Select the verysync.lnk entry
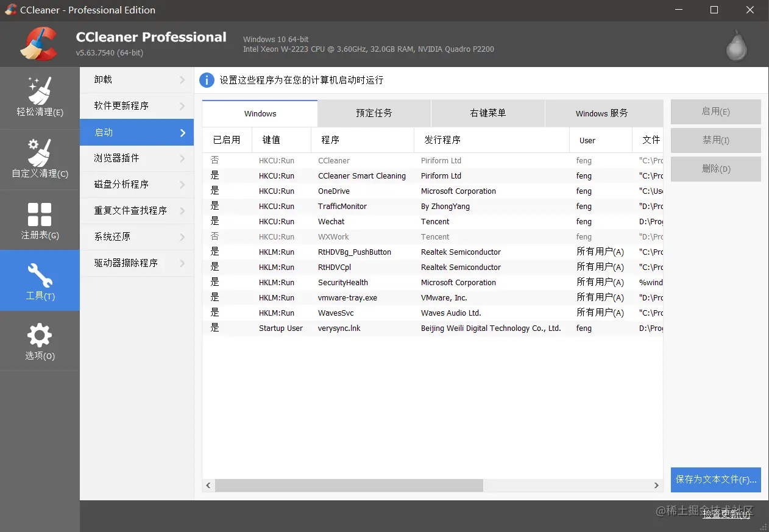Image resolution: width=769 pixels, height=532 pixels. pos(433,328)
